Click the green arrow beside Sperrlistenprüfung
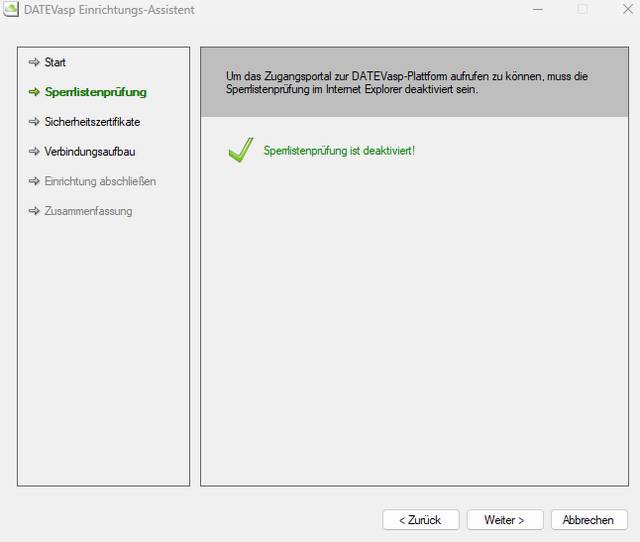Image resolution: width=640 pixels, height=542 pixels. 34,92
